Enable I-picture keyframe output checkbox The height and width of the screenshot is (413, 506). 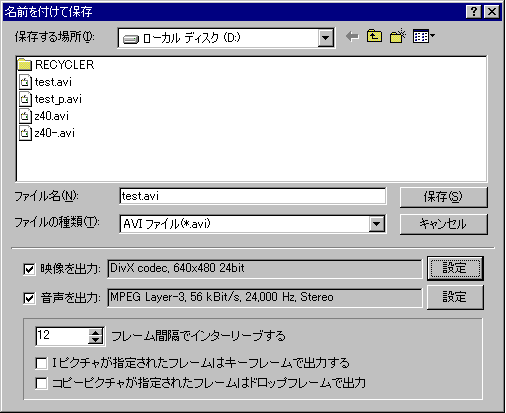click(x=41, y=363)
